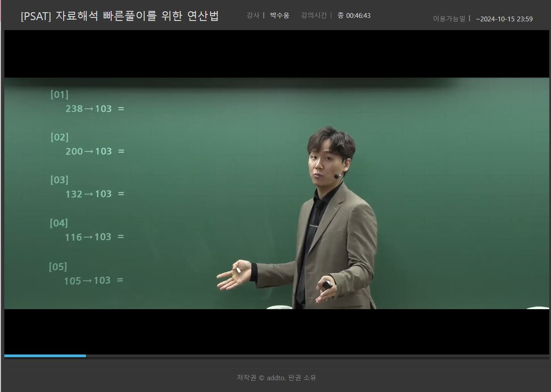Click the lecture title '[PSAT] 자료해석 빠른풀이를 위한 연산법'

click(x=119, y=16)
